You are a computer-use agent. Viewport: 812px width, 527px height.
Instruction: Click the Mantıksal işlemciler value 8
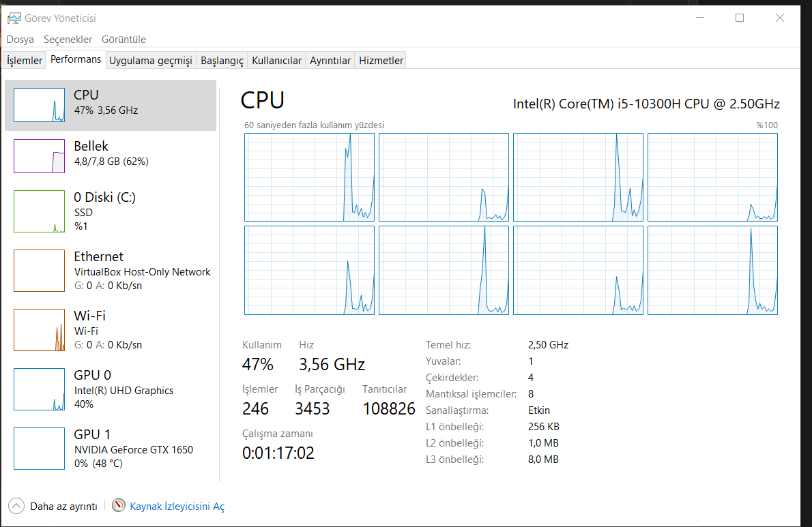coord(531,394)
